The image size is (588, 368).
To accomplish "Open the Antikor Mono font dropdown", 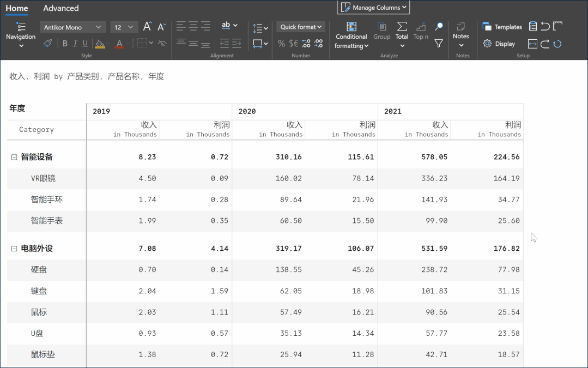I will pyautogui.click(x=72, y=27).
